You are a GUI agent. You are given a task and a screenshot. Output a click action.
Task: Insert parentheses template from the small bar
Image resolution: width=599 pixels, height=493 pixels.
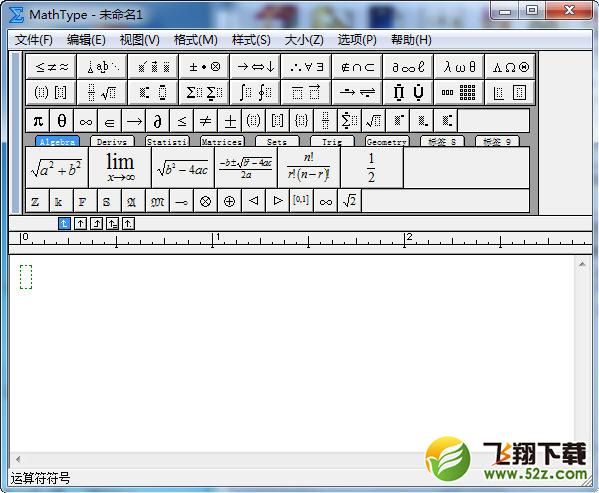point(253,121)
